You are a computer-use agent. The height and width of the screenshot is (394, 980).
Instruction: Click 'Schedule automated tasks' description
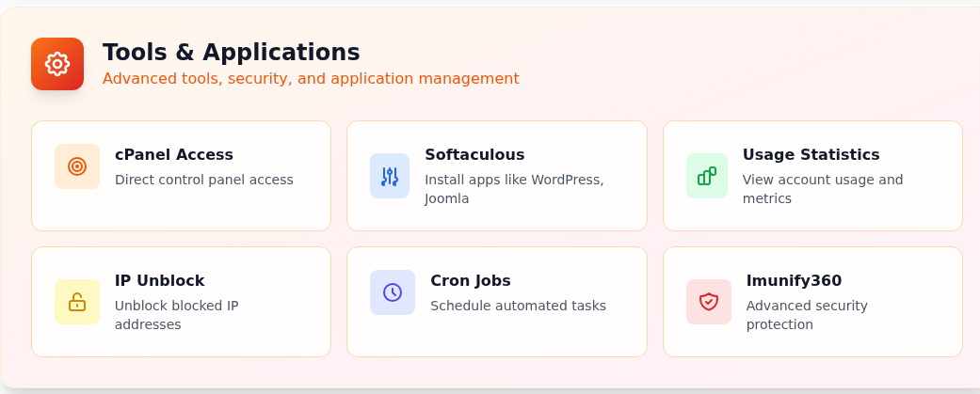518,306
